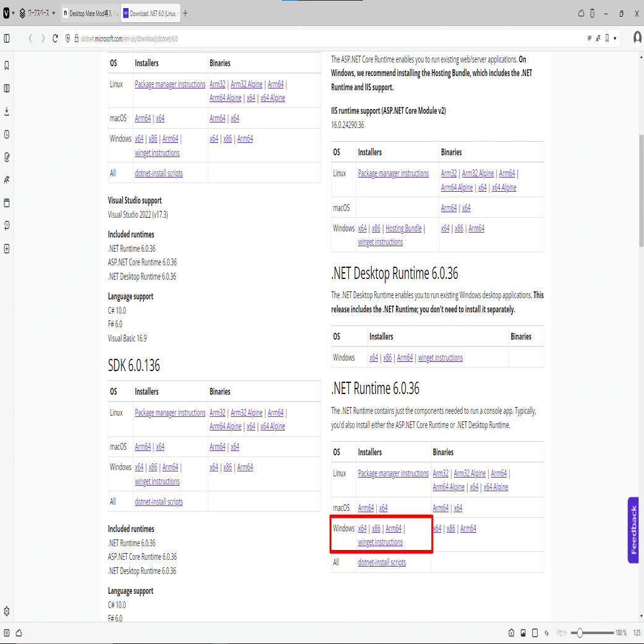Download ASP.NET Core Windows Arm64 binary
644x644 pixels.
coord(476,228)
